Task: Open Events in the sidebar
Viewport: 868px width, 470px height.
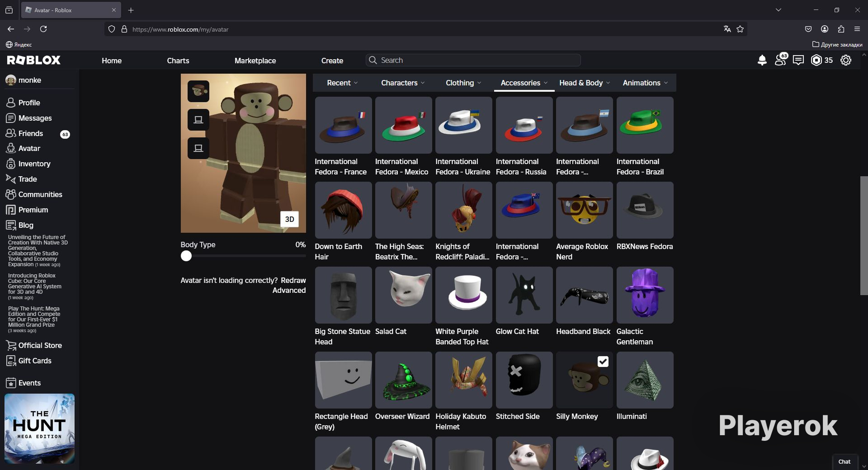Action: 23,383
